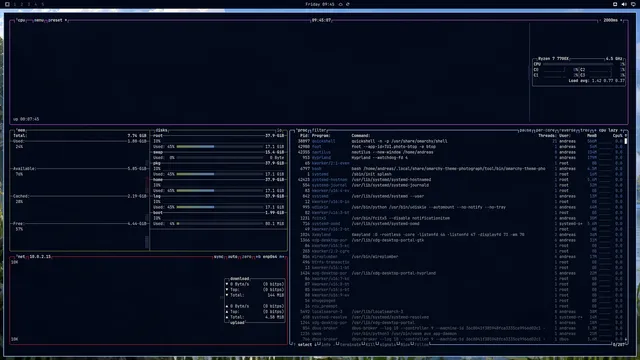Switch to workspace 2 in top bar
The width and height of the screenshot is (640, 360).
(22, 4)
